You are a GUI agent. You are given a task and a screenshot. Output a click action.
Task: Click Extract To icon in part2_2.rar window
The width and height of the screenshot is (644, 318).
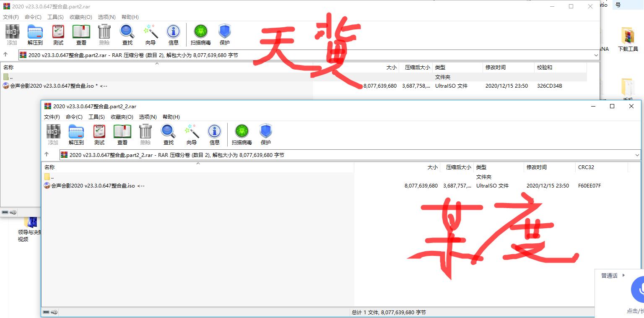pyautogui.click(x=76, y=135)
